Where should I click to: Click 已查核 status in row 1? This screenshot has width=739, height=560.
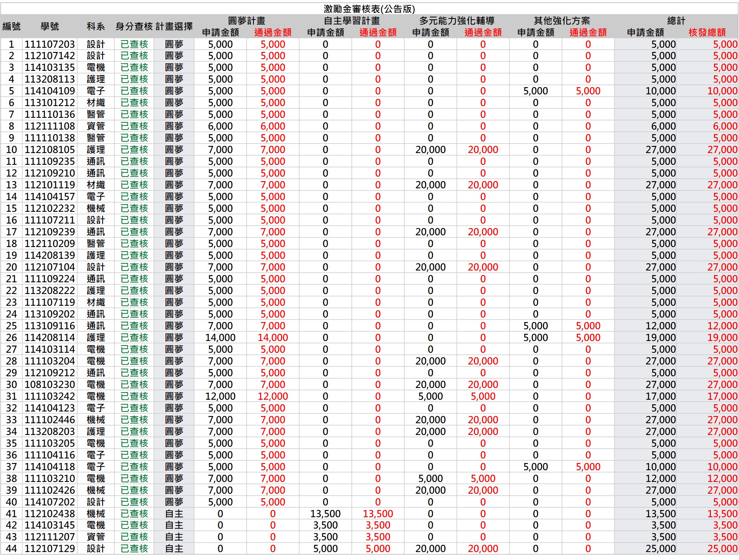[134, 44]
